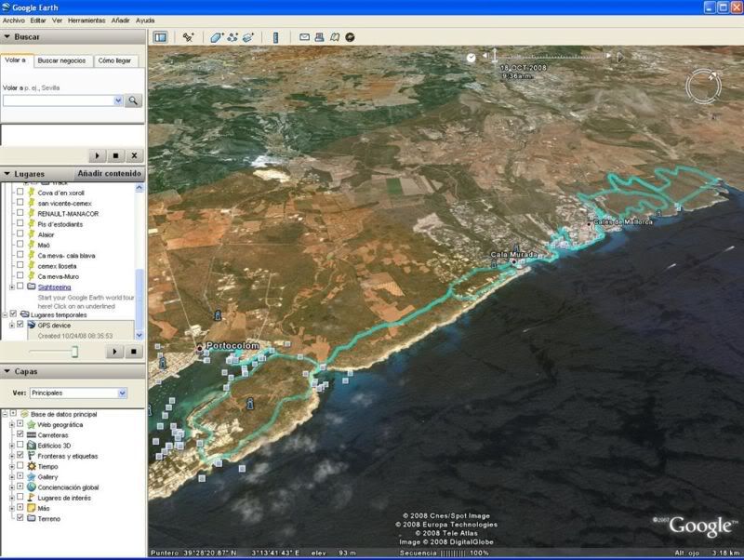The height and width of the screenshot is (560, 744).
Task: Click Añadir contenido button
Action: point(109,174)
